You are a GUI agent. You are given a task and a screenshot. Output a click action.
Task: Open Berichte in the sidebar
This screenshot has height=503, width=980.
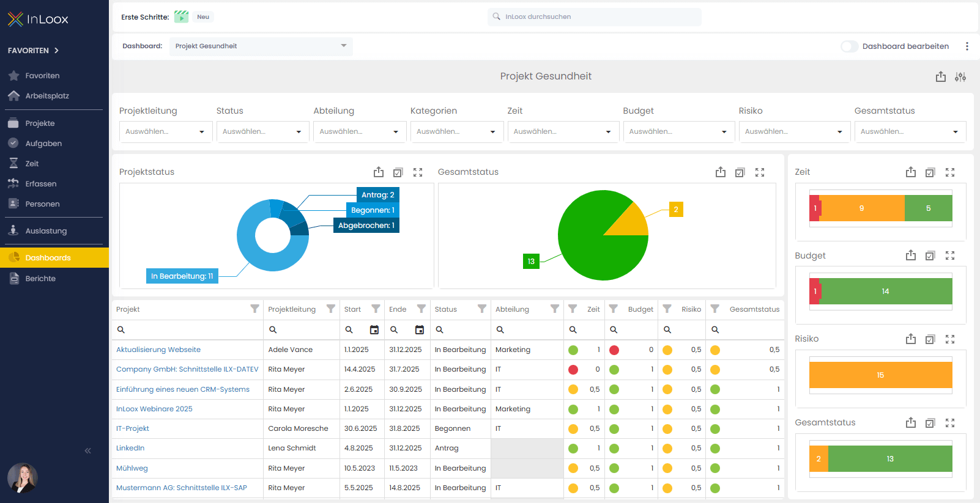tap(40, 279)
